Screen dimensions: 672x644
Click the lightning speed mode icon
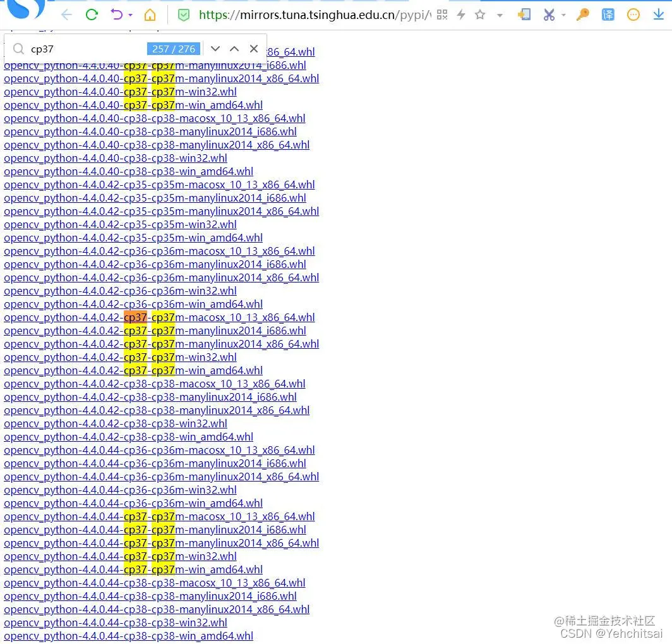(x=461, y=15)
